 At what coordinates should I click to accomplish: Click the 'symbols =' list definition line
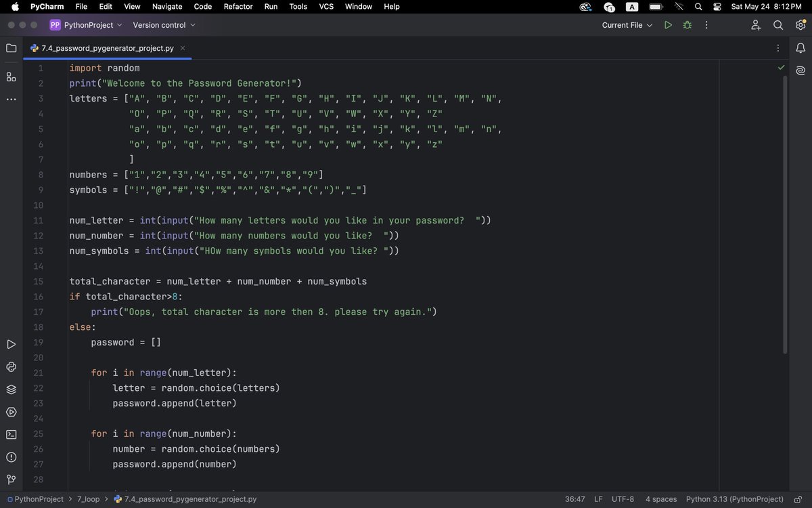[x=218, y=190]
